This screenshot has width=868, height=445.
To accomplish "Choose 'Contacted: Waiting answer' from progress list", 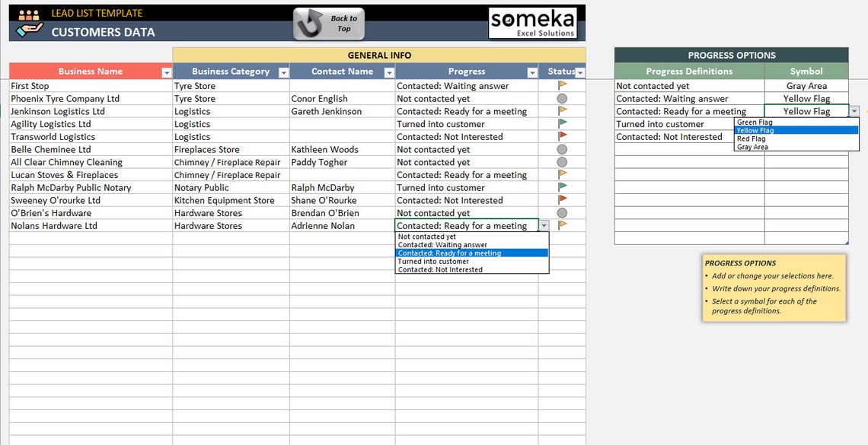I will 472,245.
